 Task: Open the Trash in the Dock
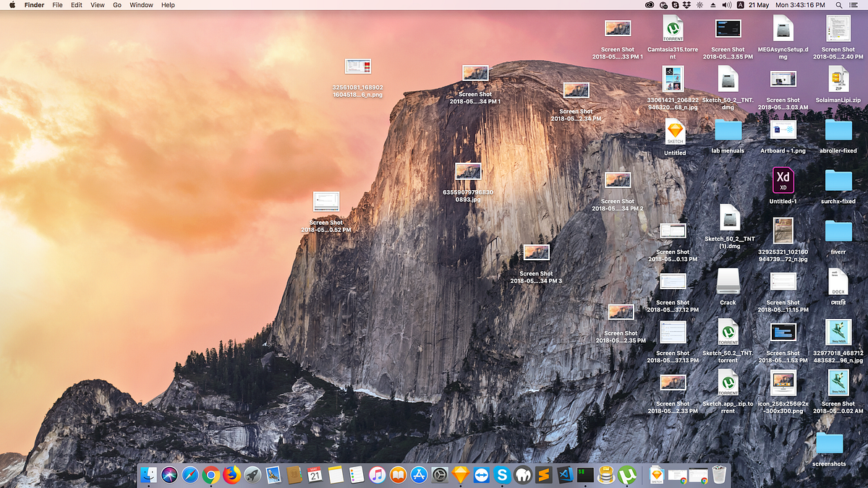(x=719, y=475)
